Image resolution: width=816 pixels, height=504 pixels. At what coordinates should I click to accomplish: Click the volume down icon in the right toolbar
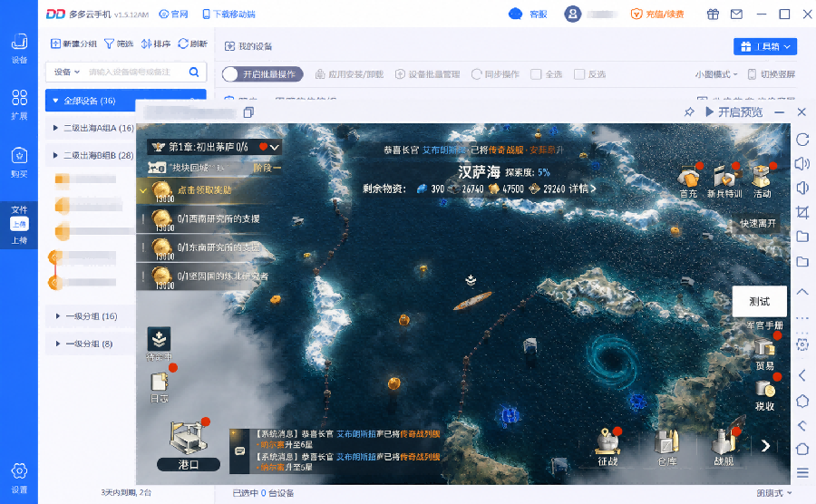coord(802,188)
